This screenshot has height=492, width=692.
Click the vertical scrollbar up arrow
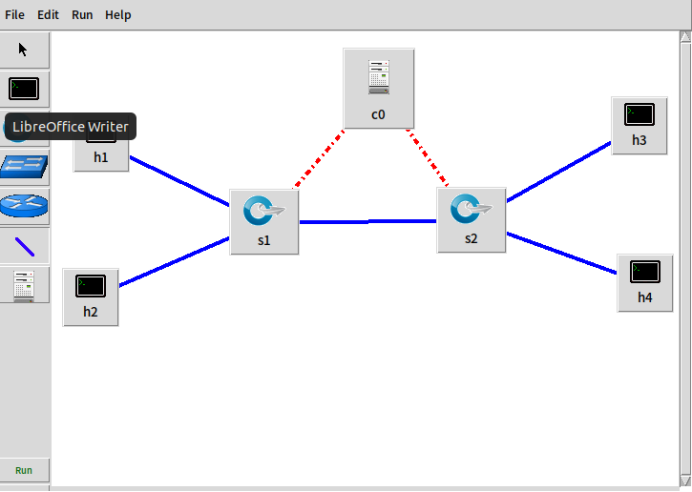point(685,37)
